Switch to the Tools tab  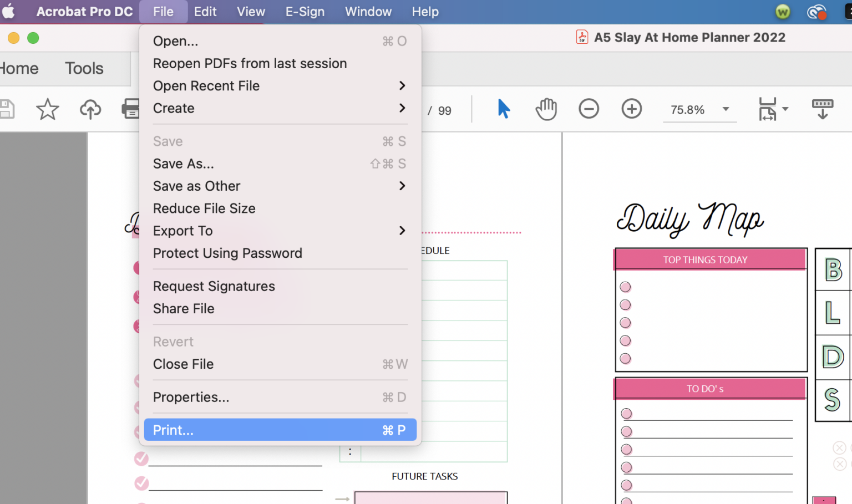point(84,68)
